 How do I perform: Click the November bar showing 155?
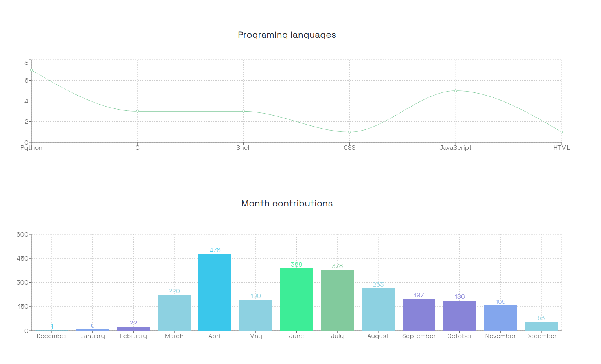[x=500, y=318]
